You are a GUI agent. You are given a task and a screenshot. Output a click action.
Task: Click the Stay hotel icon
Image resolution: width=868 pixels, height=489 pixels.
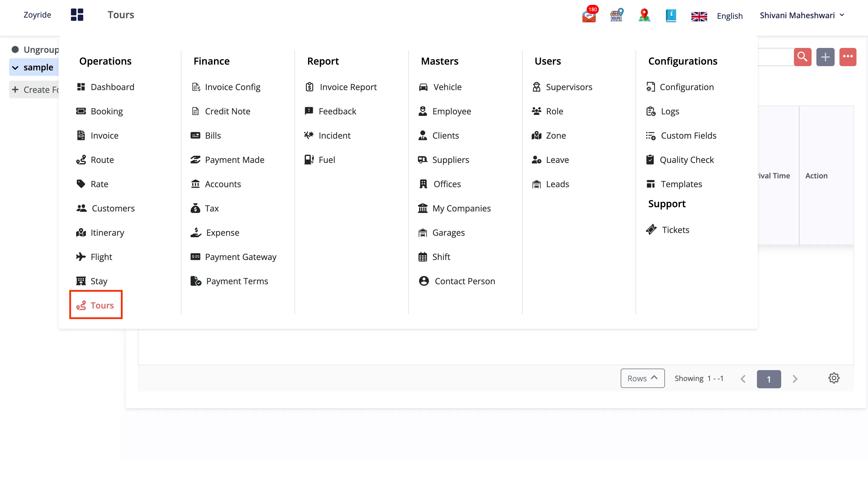81,281
